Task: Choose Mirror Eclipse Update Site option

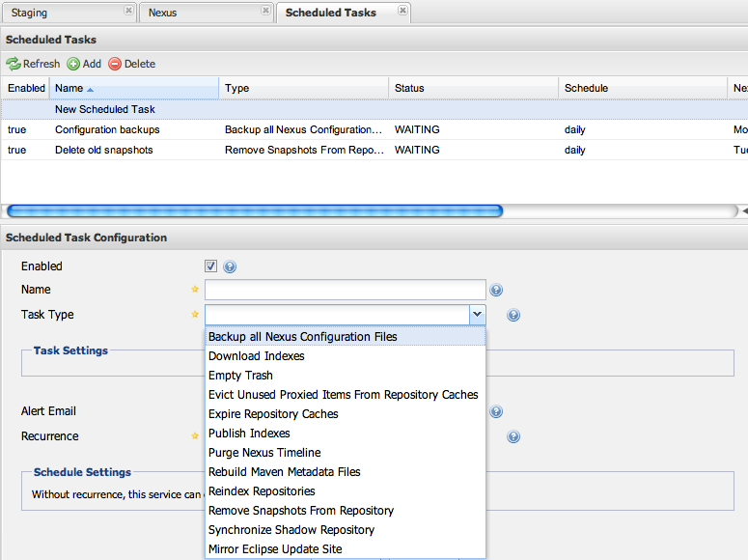Action: (x=346, y=549)
